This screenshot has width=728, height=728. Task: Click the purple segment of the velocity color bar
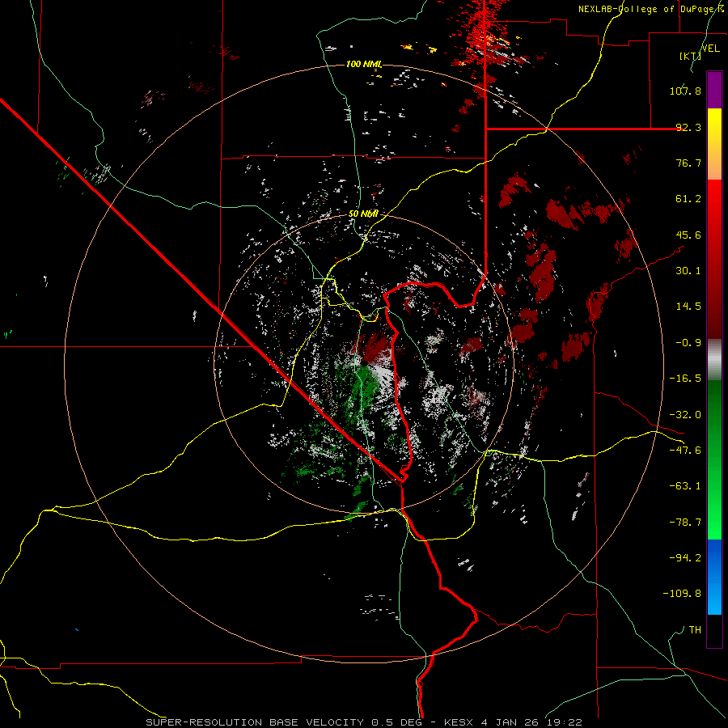[x=714, y=91]
